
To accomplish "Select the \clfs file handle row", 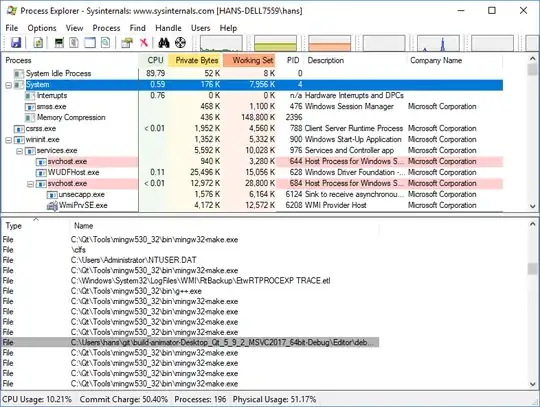I will click(x=190, y=250).
